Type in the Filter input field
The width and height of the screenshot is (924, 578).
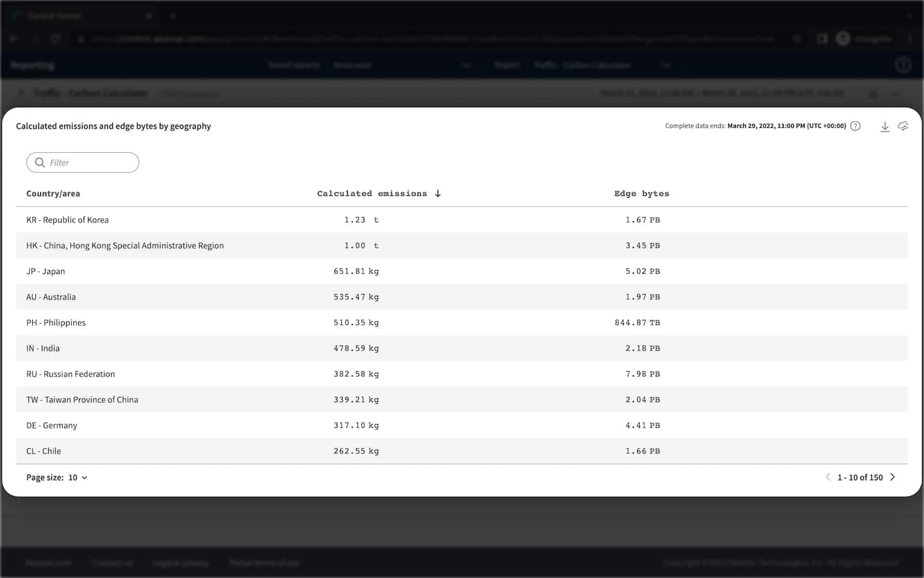(90, 162)
